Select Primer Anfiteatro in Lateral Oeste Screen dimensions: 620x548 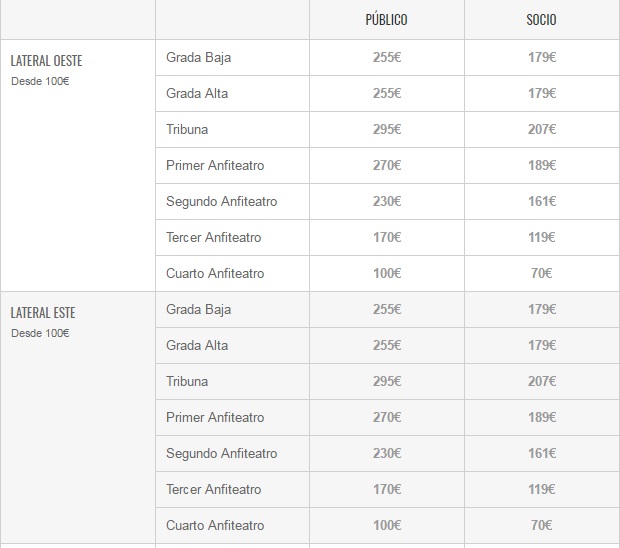(x=215, y=165)
